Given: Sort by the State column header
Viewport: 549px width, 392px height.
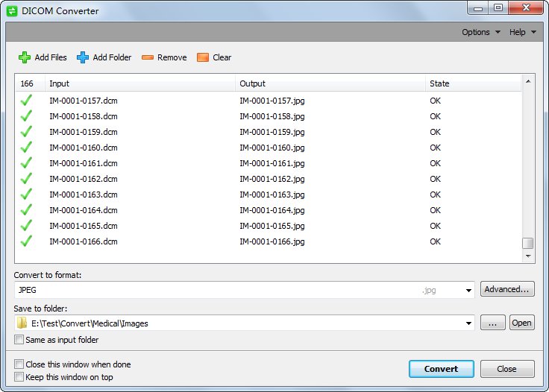Looking at the screenshot, I should click(474, 83).
